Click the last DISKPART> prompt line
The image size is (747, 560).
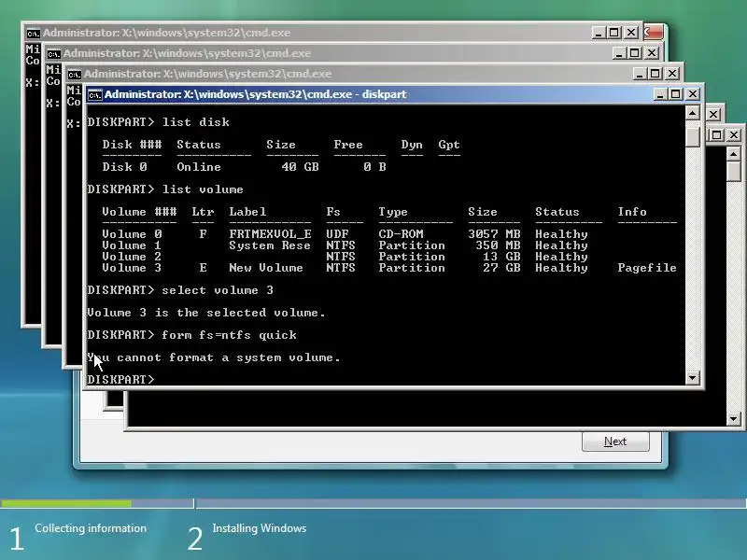coord(120,380)
